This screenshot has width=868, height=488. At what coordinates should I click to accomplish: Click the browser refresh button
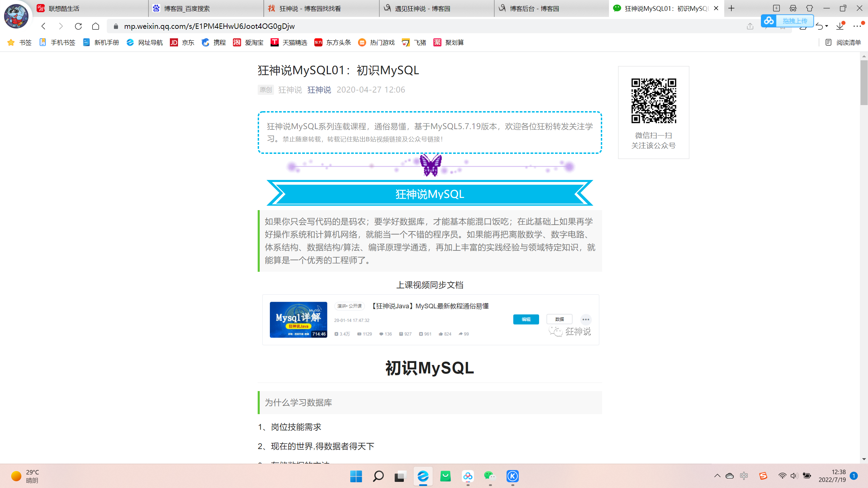[78, 26]
